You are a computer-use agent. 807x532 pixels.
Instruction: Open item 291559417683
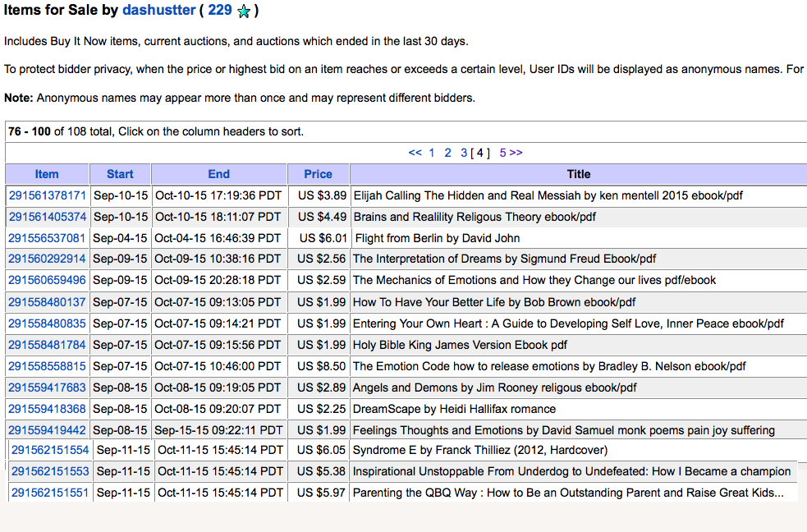pyautogui.click(x=47, y=388)
